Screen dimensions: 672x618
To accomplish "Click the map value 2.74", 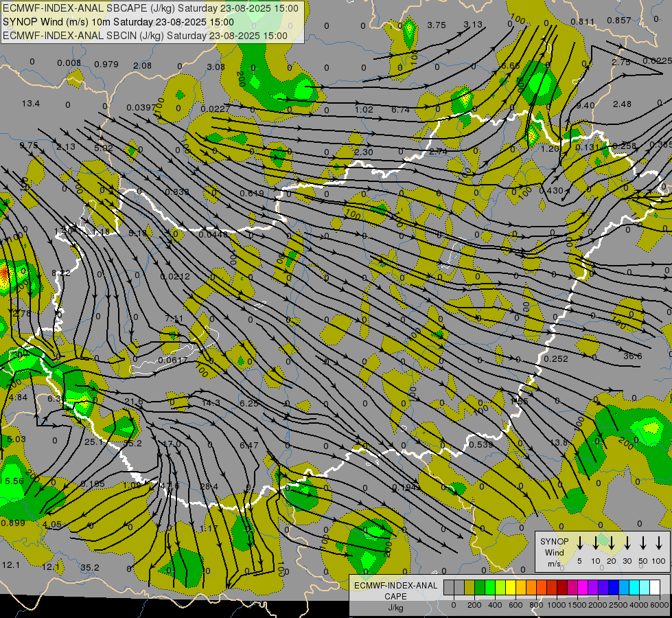I will [438, 151].
